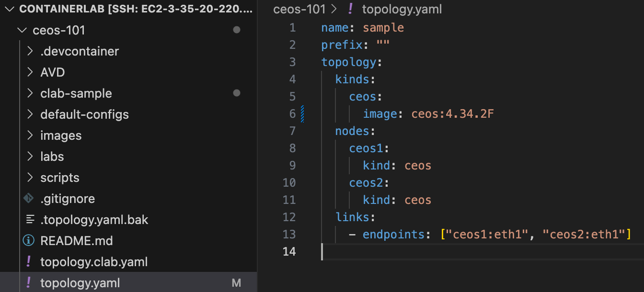The height and width of the screenshot is (292, 644).
Task: Collapse the CONTAINERLAB workspace section chevron
Action: 10,9
